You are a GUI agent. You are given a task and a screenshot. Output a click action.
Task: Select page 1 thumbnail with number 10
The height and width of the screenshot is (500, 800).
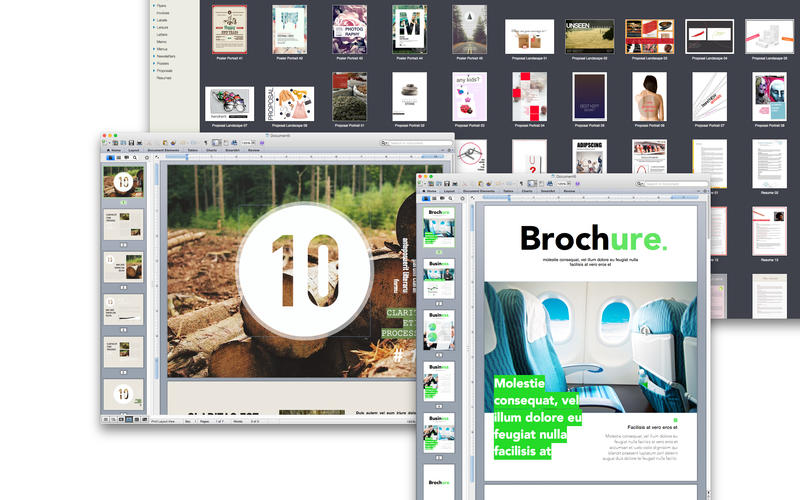(x=123, y=182)
